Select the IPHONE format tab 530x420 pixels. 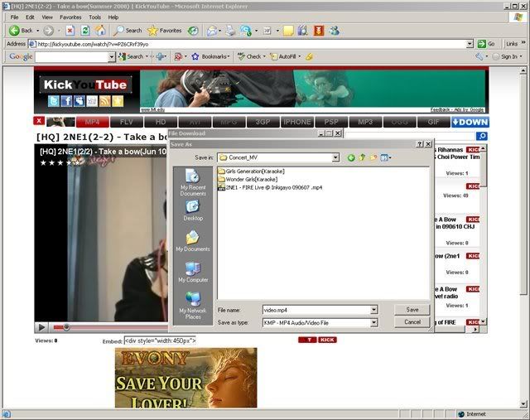coord(297,122)
